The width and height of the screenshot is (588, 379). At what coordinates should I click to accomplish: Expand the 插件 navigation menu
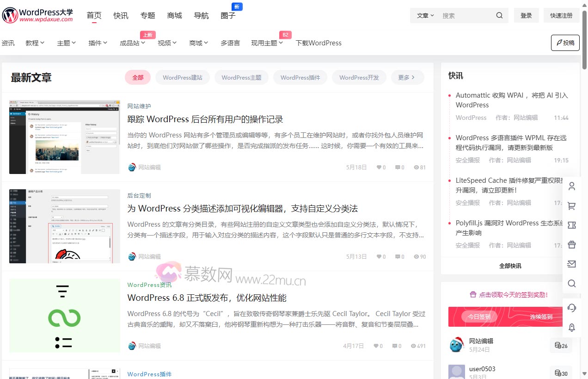(98, 43)
